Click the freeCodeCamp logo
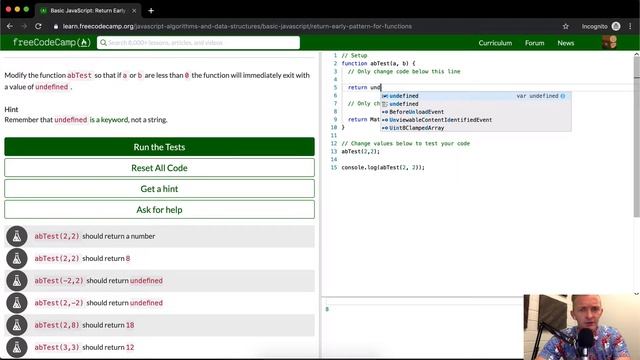Image resolution: width=640 pixels, height=360 pixels. coord(51,42)
